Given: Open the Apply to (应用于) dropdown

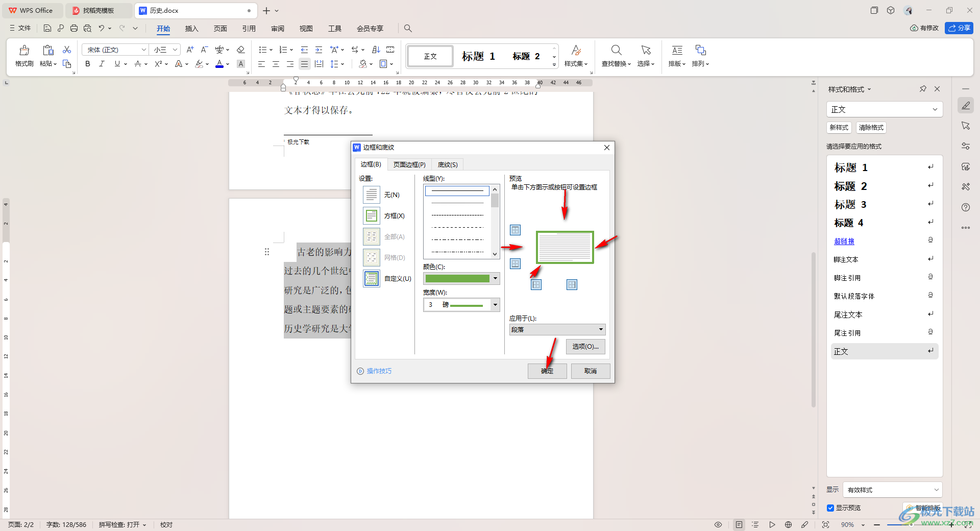Looking at the screenshot, I should (557, 329).
